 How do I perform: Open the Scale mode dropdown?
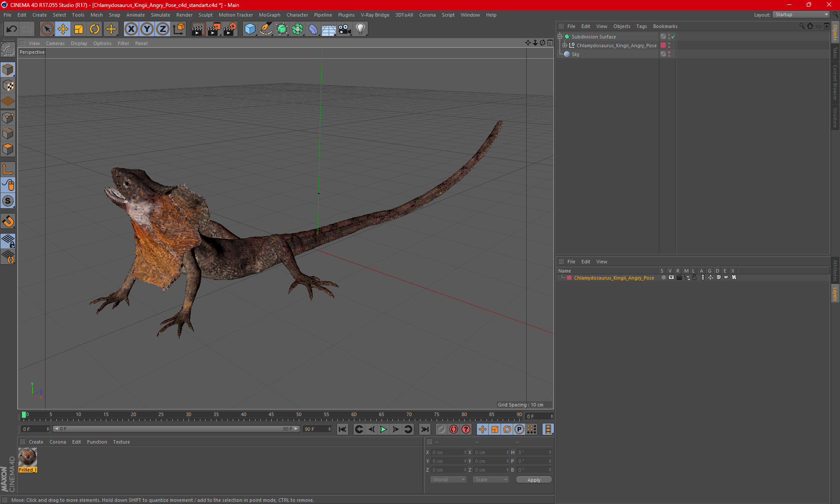click(491, 479)
